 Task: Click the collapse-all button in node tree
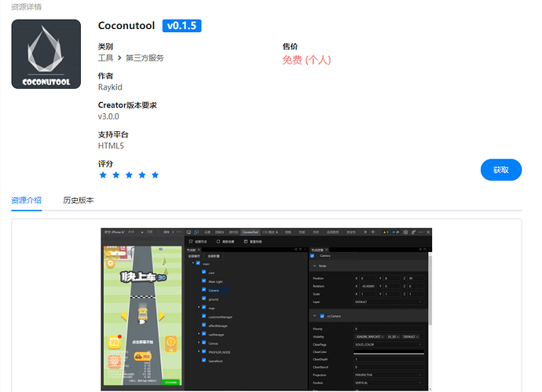(214, 256)
